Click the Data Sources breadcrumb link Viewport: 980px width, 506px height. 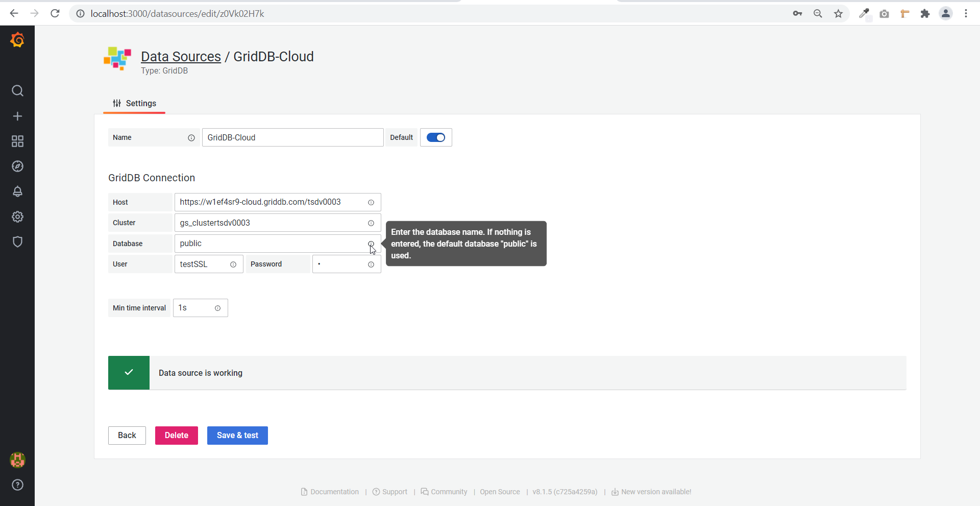[181, 57]
